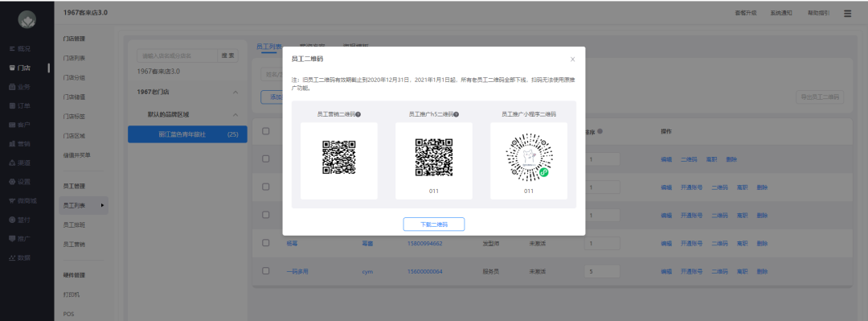Click phone number 15600000064

click(424, 272)
